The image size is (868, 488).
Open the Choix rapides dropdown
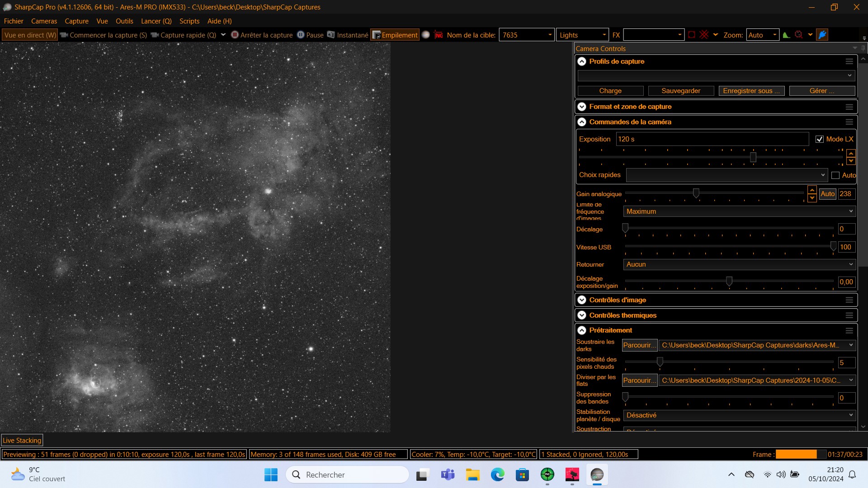(x=727, y=175)
